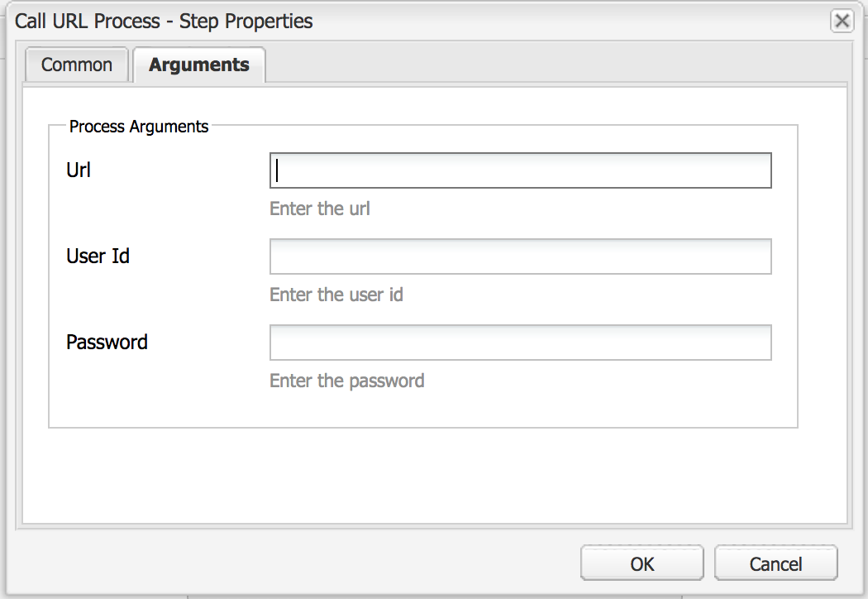The image size is (868, 599).
Task: Confirm the dialog with OK
Action: tap(642, 563)
